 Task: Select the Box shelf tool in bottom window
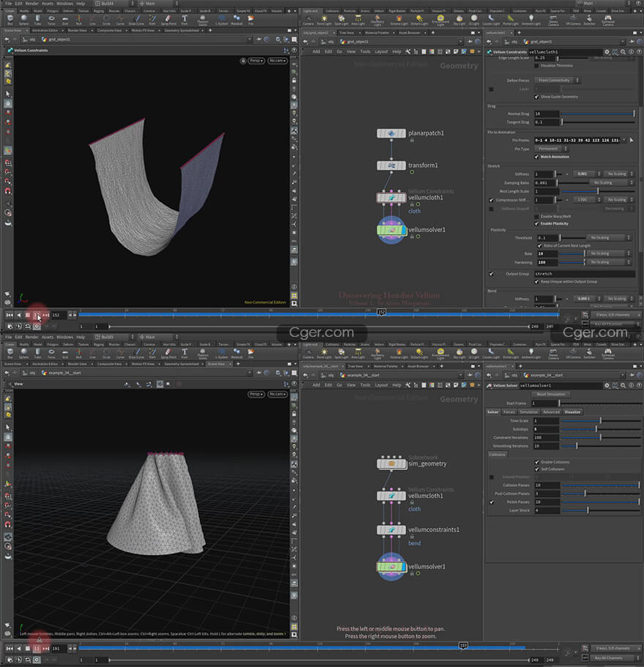[10, 353]
